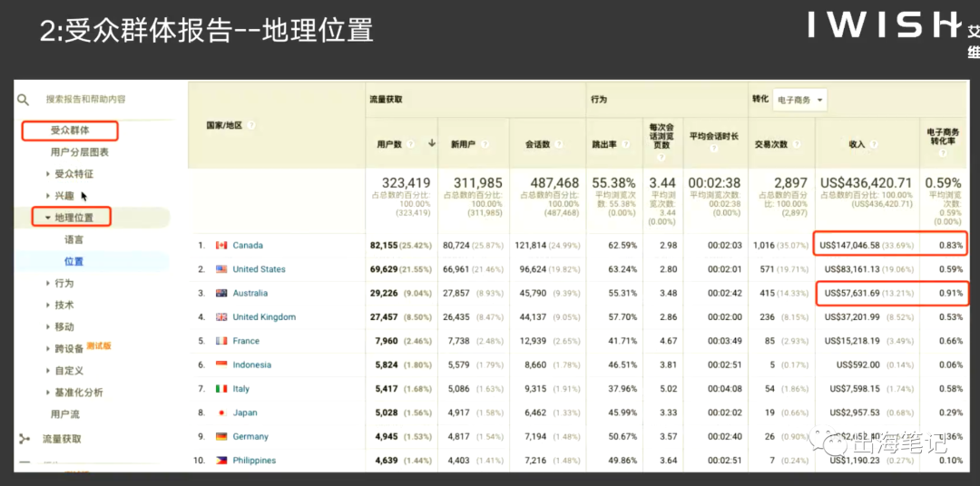Click the Italy flag icon

click(x=221, y=389)
